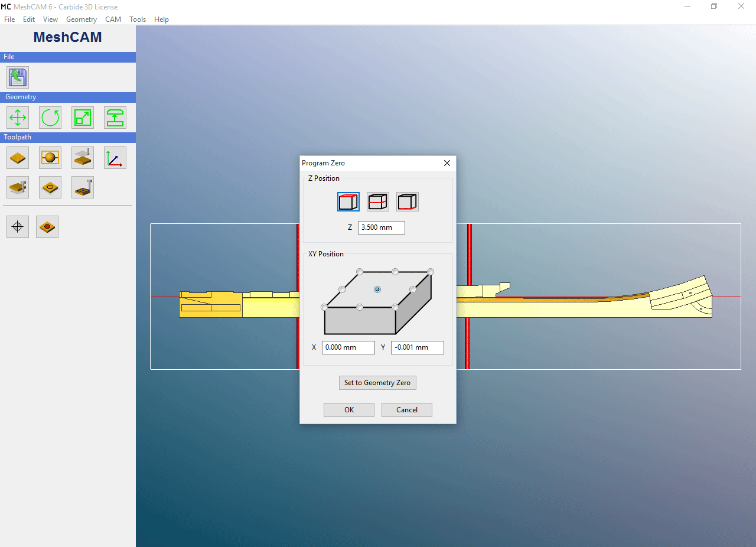Click the Geometry section header in sidebar

68,97
